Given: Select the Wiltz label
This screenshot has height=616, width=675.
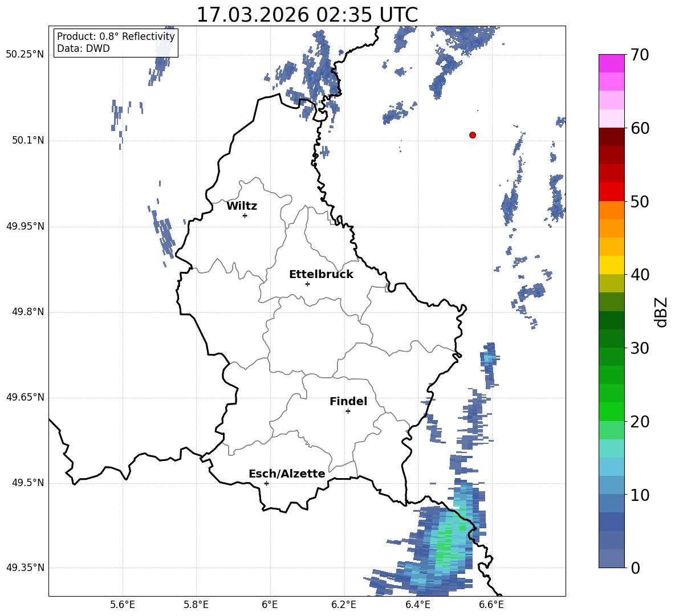Looking at the screenshot, I should click(242, 206).
